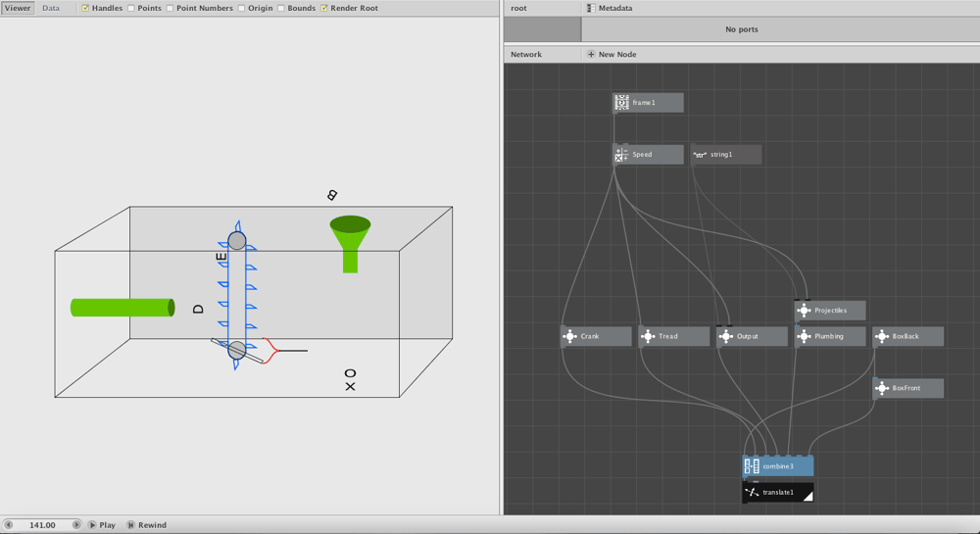Click the translate1 rendered-node corner flag

(x=808, y=496)
